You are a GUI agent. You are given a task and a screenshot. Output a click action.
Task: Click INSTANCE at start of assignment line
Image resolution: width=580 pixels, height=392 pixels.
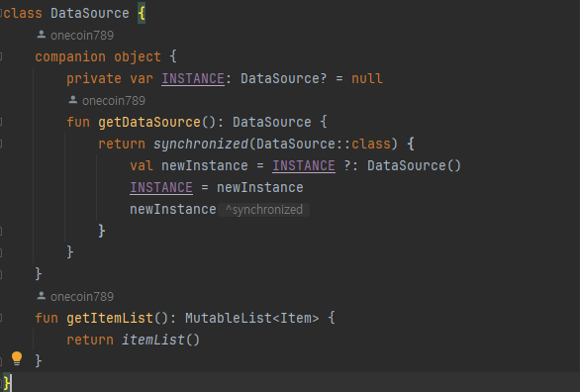(x=161, y=187)
